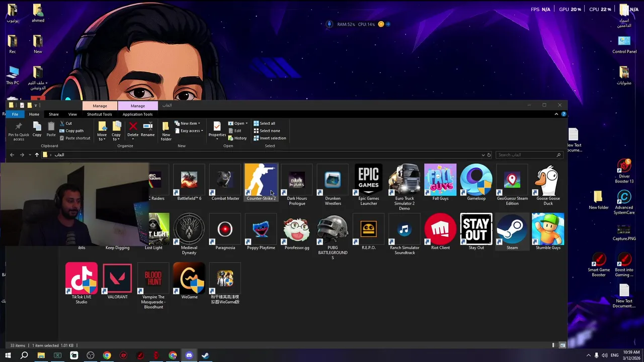644x362 pixels.
Task: Open the New item dropdown
Action: click(187, 123)
